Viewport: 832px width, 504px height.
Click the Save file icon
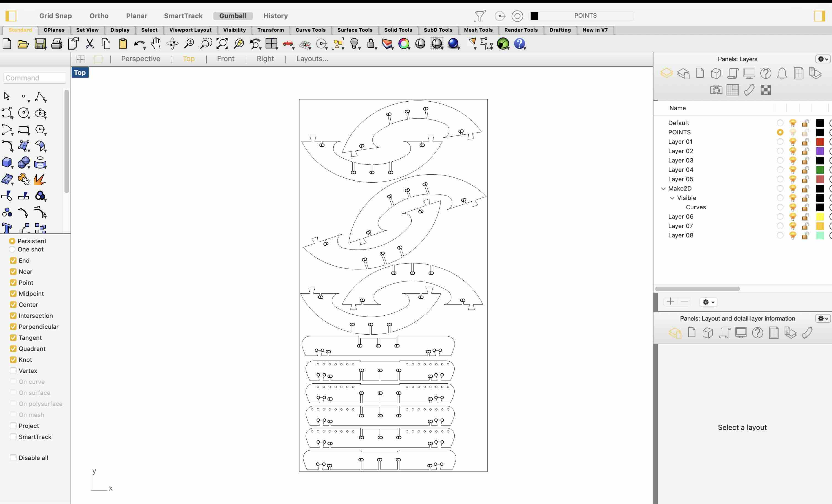pyautogui.click(x=40, y=44)
